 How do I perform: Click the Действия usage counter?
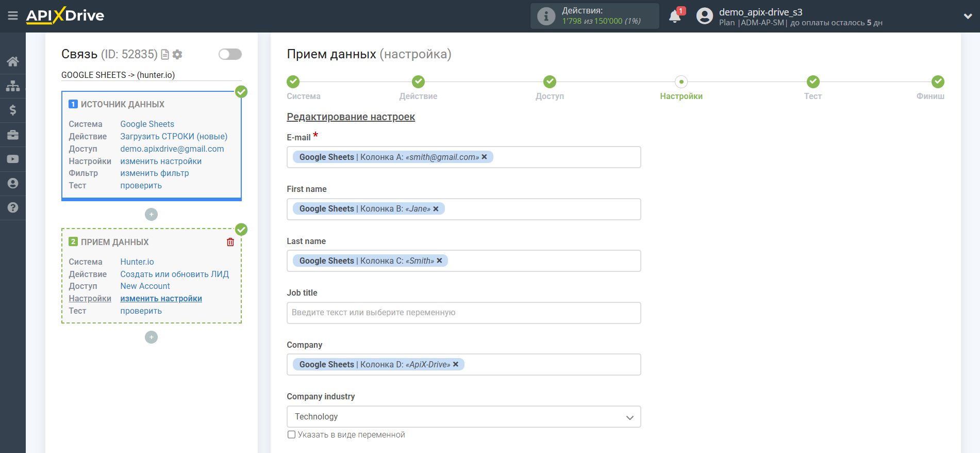pos(595,16)
